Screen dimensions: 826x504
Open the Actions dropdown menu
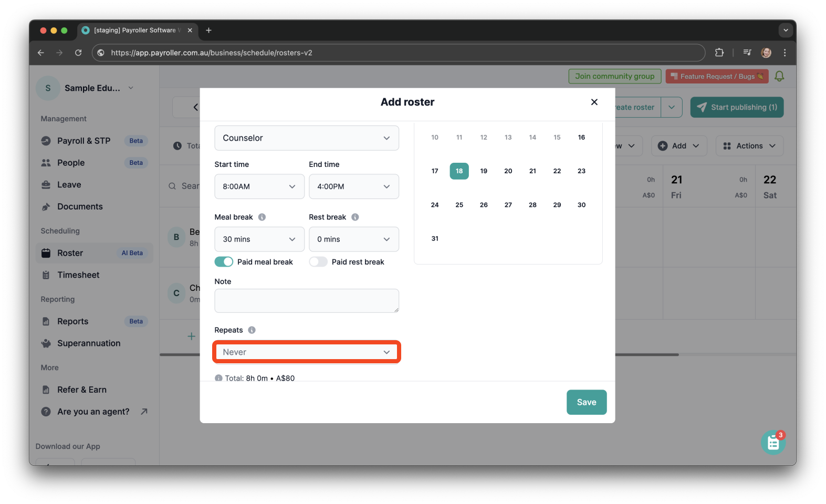coord(749,146)
